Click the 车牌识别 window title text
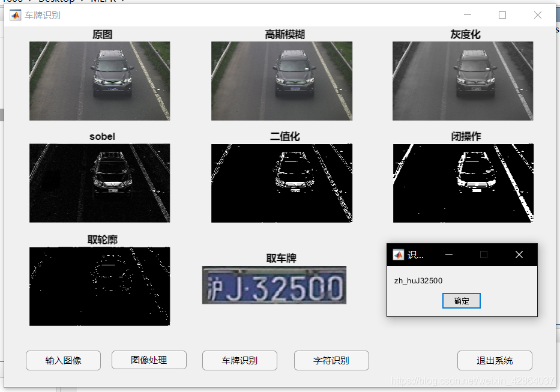This screenshot has height=392, width=560. click(43, 16)
